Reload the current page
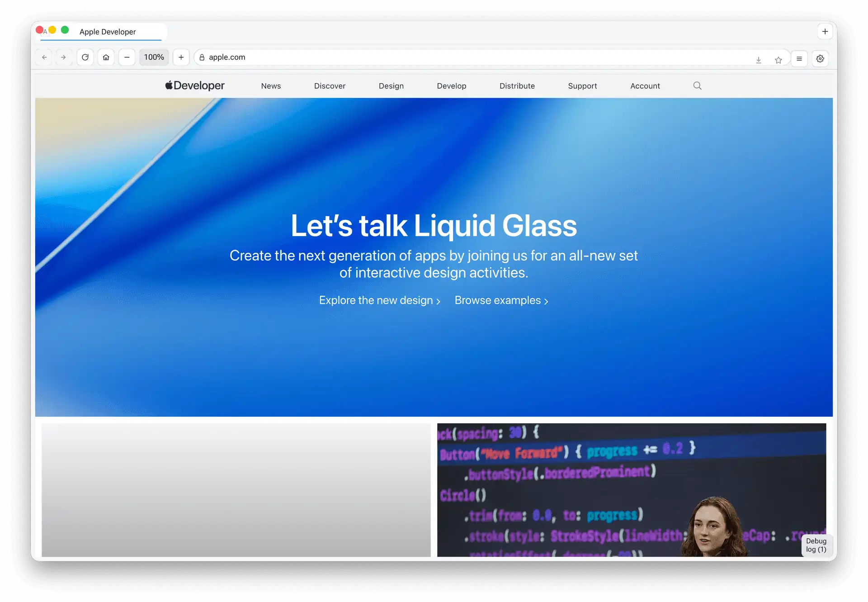This screenshot has height=602, width=868. click(x=85, y=57)
